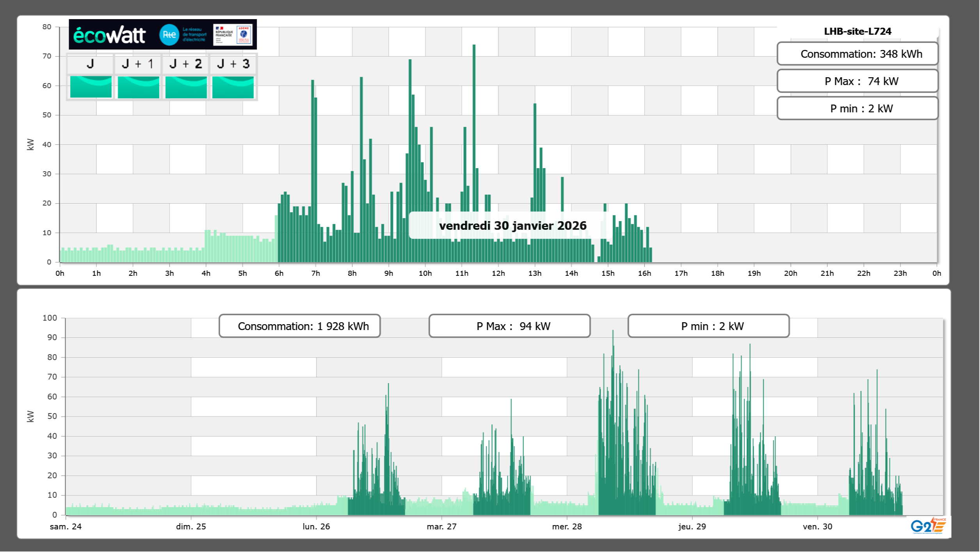Click the LHB-site-L724 site title

pos(857,31)
